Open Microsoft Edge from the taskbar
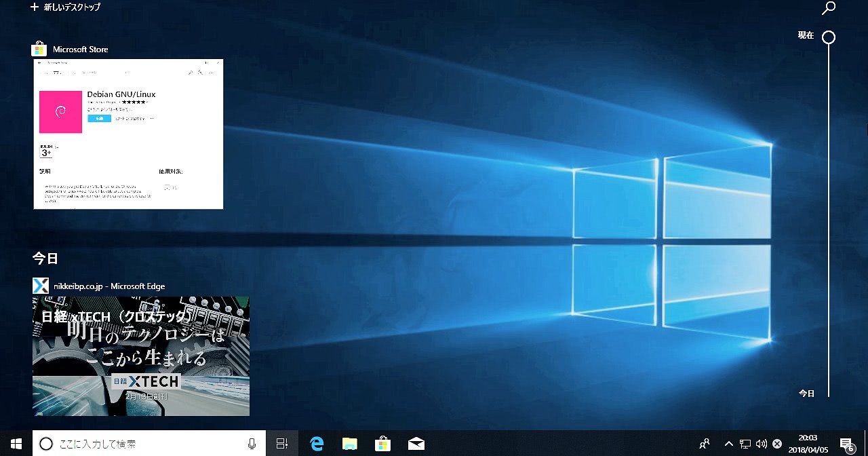Viewport: 868px width, 456px height. (317, 444)
